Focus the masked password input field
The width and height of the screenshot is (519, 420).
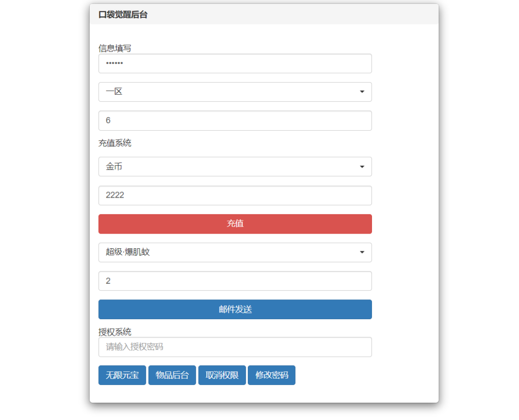click(x=235, y=63)
